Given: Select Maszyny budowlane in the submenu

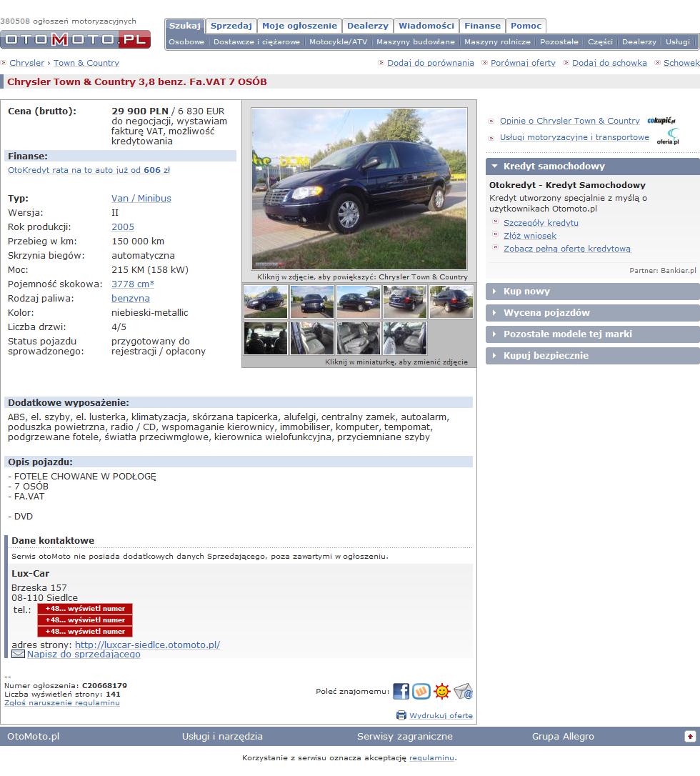Looking at the screenshot, I should (x=416, y=42).
